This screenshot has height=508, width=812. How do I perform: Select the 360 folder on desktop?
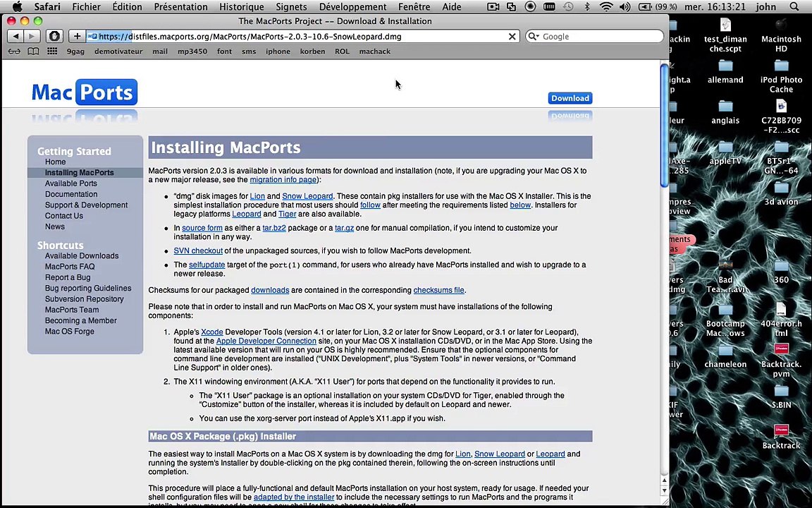click(781, 271)
